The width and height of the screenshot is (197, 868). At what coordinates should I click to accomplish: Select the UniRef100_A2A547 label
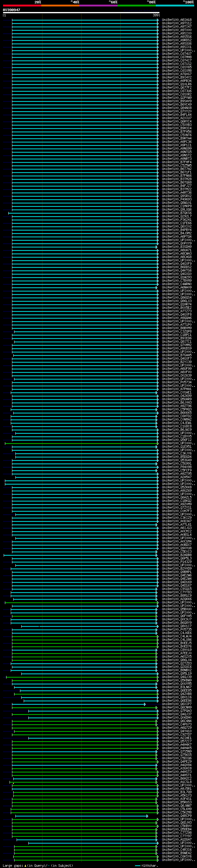[x=177, y=477]
